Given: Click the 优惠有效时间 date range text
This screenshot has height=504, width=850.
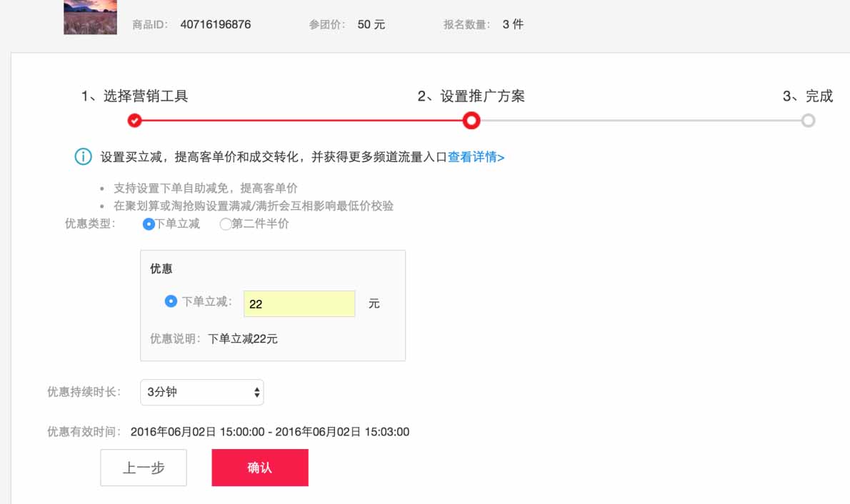Looking at the screenshot, I should coord(270,432).
